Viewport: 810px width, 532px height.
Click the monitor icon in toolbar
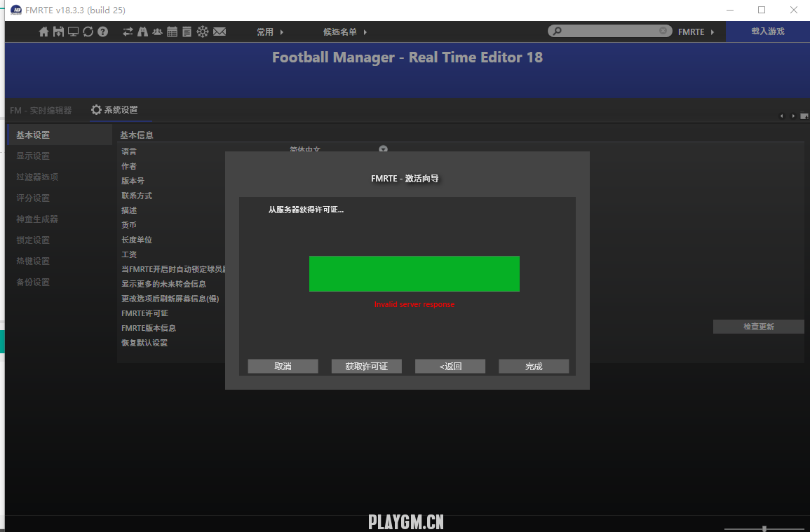tap(73, 32)
